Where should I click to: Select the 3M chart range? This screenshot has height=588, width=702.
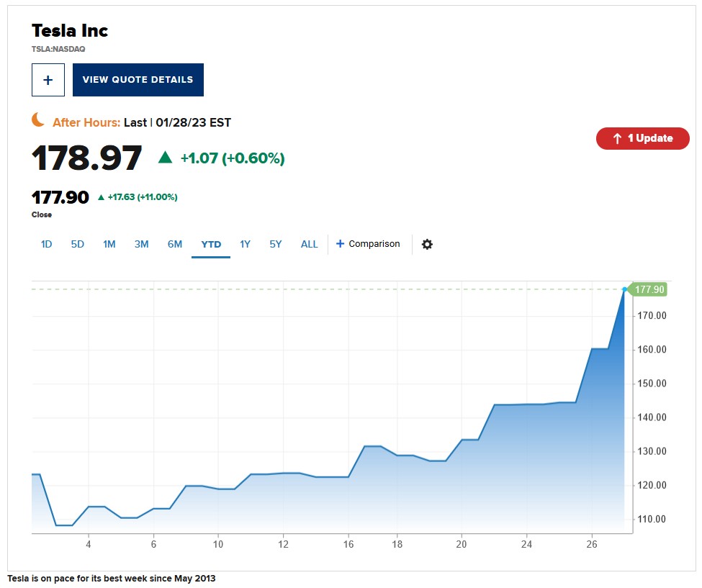tap(141, 244)
